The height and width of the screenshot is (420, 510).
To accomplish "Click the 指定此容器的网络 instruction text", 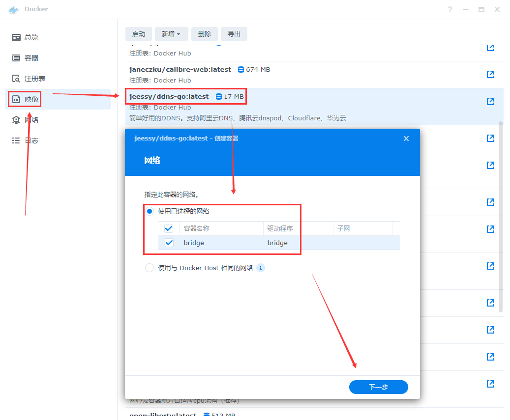I will (172, 195).
